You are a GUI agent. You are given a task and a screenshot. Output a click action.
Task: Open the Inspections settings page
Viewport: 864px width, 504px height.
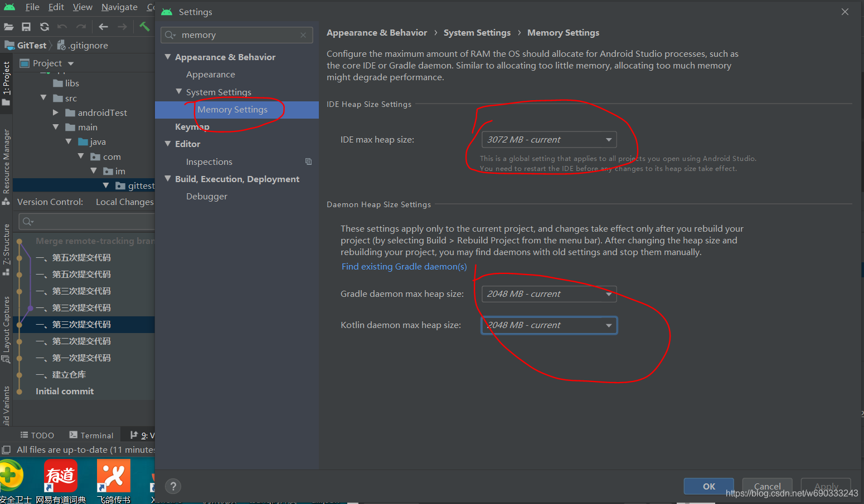(x=209, y=162)
